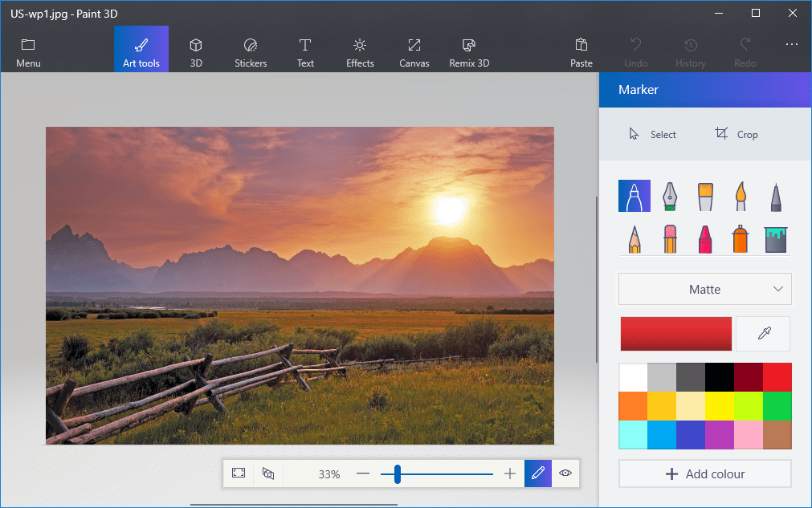Select the Eraser tool
The height and width of the screenshot is (508, 812).
[669, 239]
